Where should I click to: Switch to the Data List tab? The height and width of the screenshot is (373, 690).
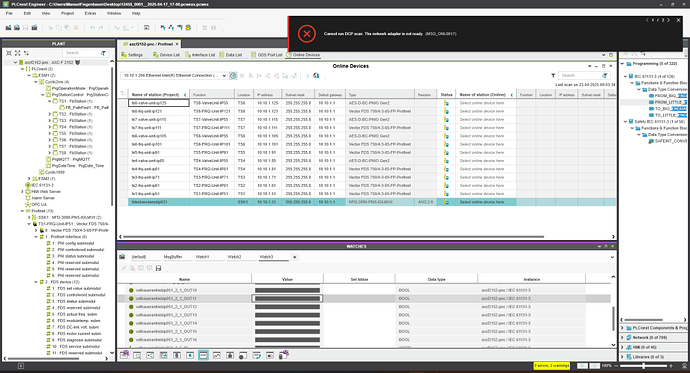pos(231,55)
